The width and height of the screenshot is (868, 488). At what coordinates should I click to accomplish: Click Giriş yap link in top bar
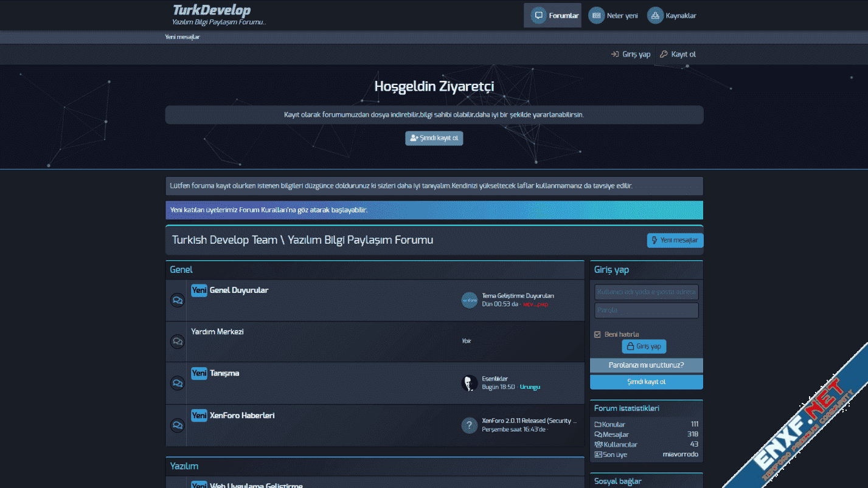point(631,54)
